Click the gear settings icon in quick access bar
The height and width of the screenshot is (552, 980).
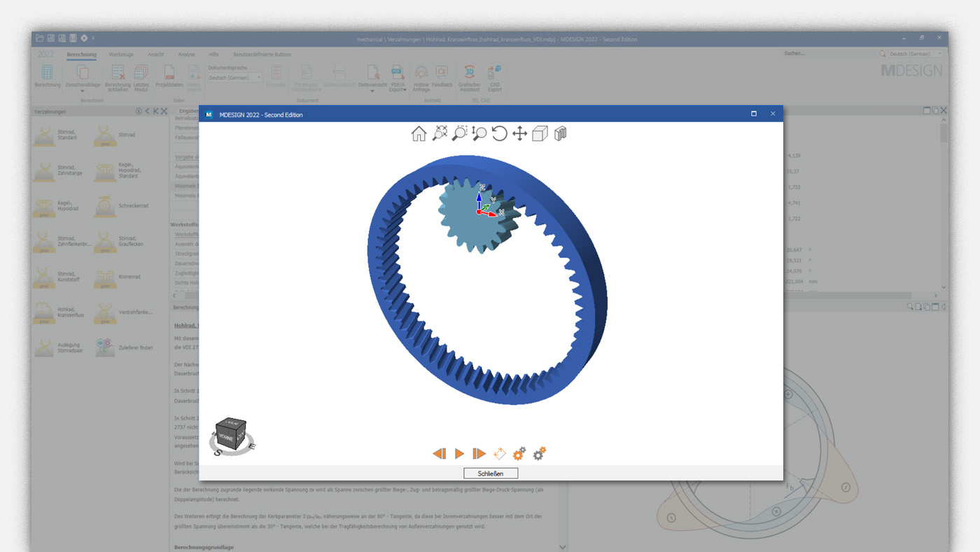click(x=84, y=39)
